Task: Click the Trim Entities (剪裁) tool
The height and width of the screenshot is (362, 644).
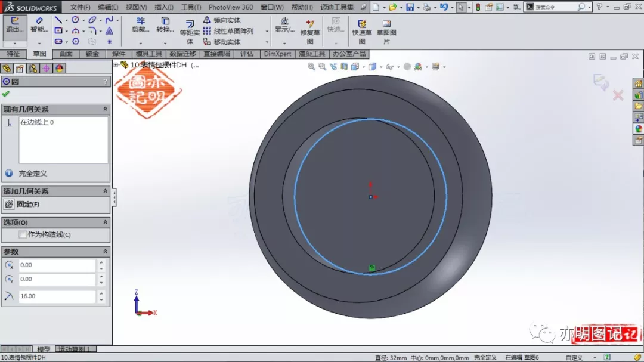Action: pos(141,25)
